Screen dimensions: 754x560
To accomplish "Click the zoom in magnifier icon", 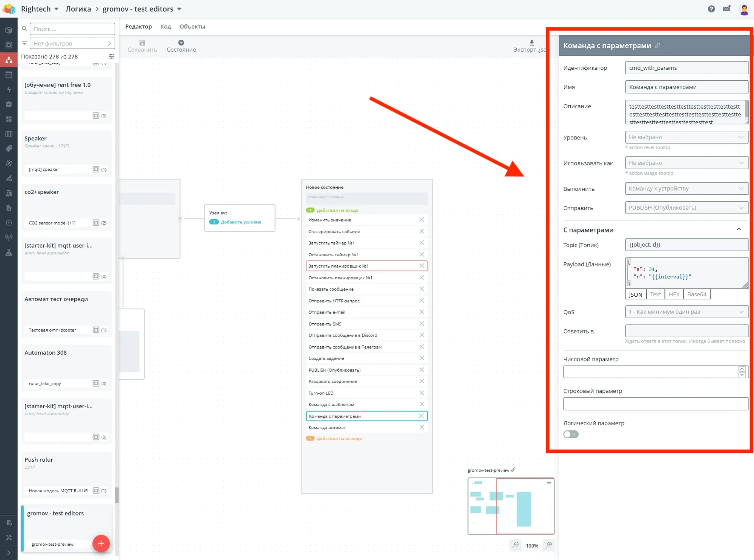I will [x=549, y=545].
